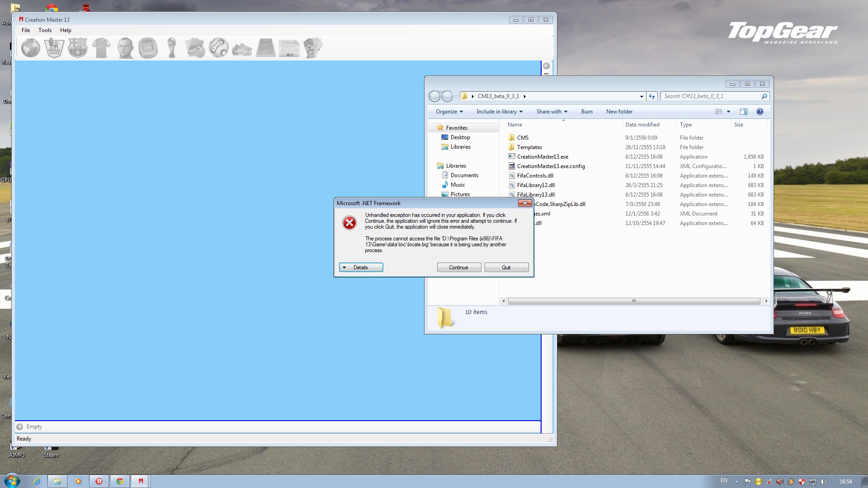Click the World Cup trophy icon
The image size is (868, 488).
coord(172,48)
